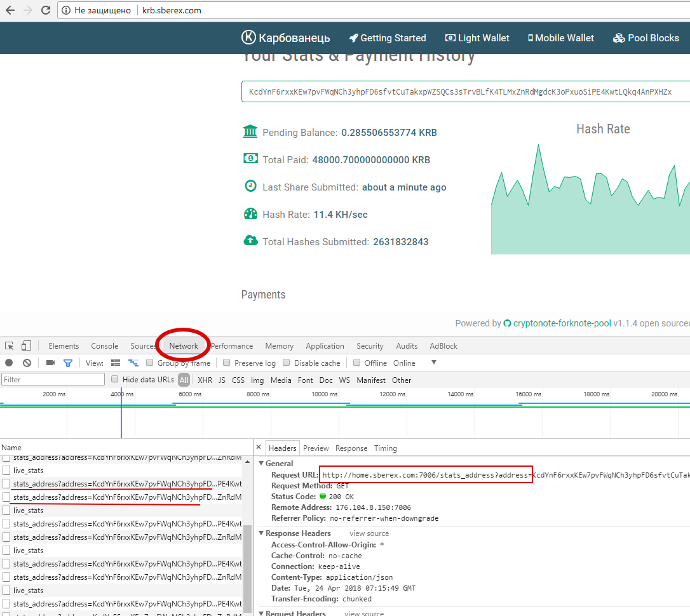The width and height of the screenshot is (690, 616).
Task: Filter requests by WS
Action: coord(344,380)
